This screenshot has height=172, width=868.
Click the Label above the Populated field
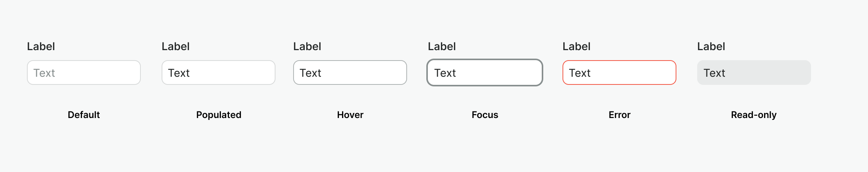tap(175, 47)
